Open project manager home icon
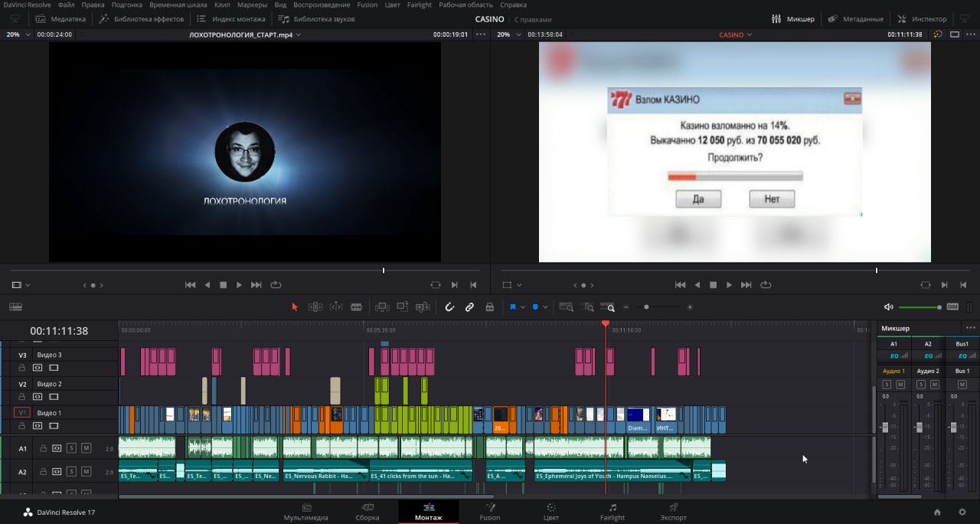The width and height of the screenshot is (980, 524). tap(937, 512)
